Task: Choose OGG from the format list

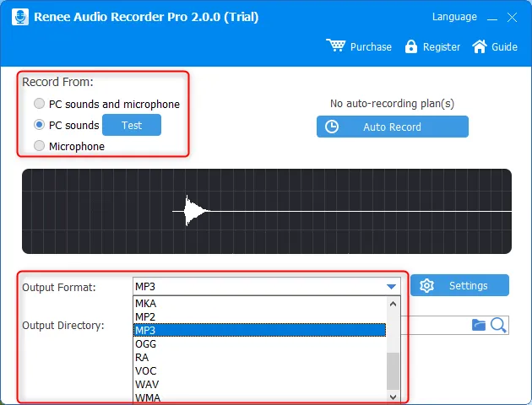Action: [259, 343]
